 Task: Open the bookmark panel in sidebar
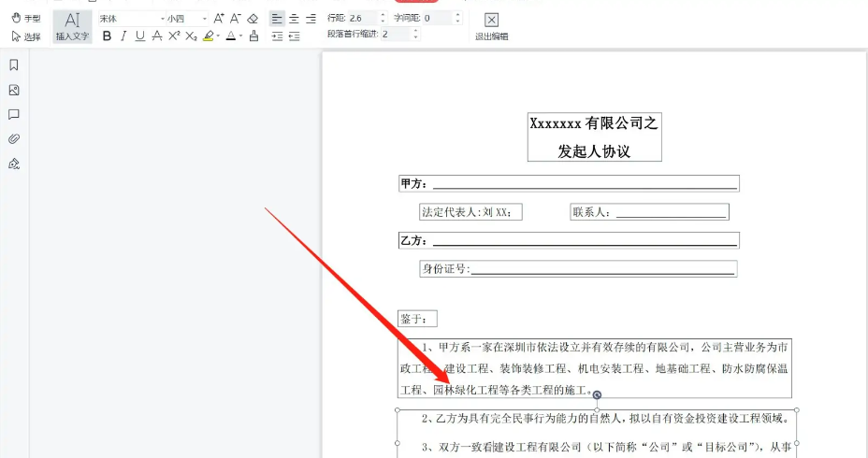[14, 65]
